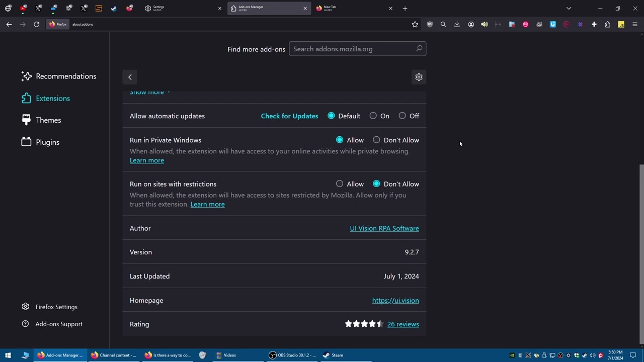Switch to the New Tab tab
Screen dimensions: 644x362
354,9
